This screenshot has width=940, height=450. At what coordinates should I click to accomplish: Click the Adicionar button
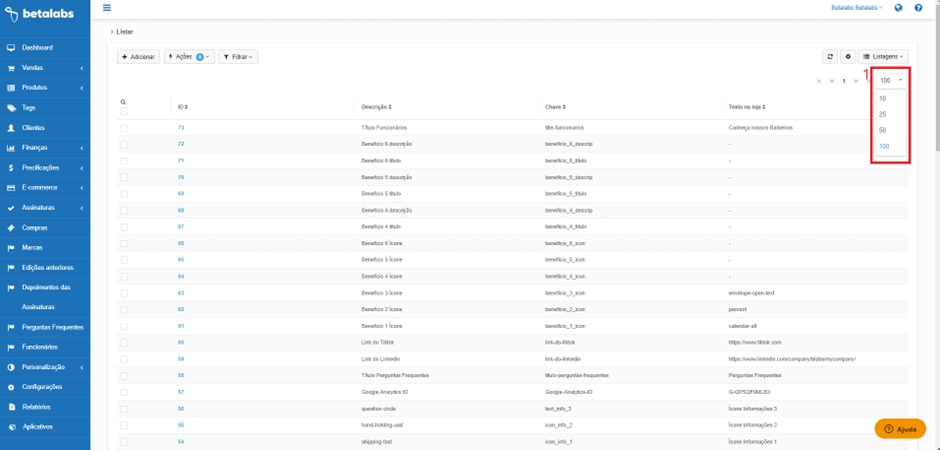(138, 56)
